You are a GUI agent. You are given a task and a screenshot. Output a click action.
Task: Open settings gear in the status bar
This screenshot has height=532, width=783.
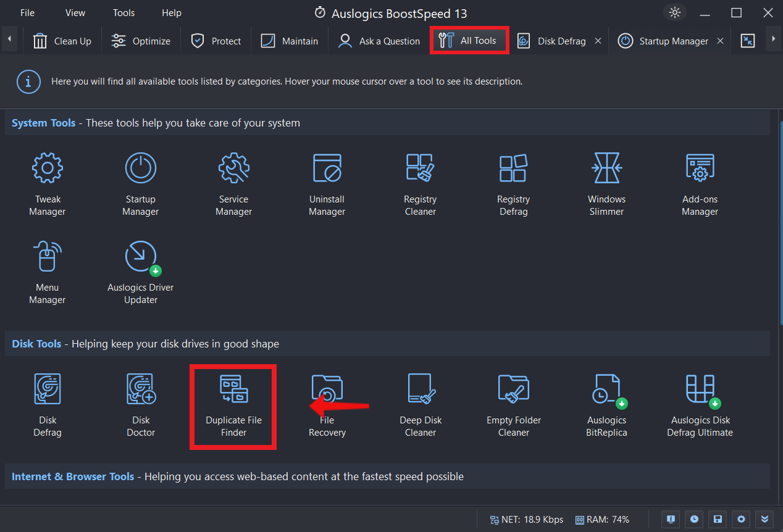741,519
